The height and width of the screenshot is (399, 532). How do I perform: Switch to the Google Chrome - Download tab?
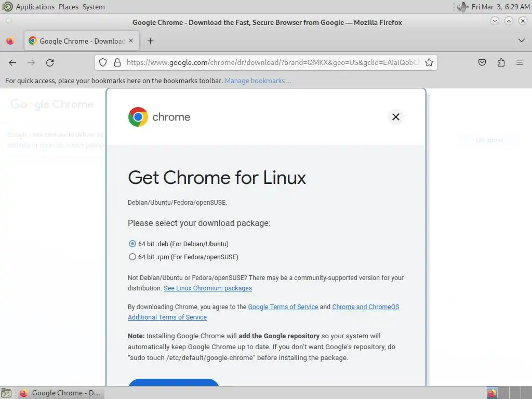(82, 41)
